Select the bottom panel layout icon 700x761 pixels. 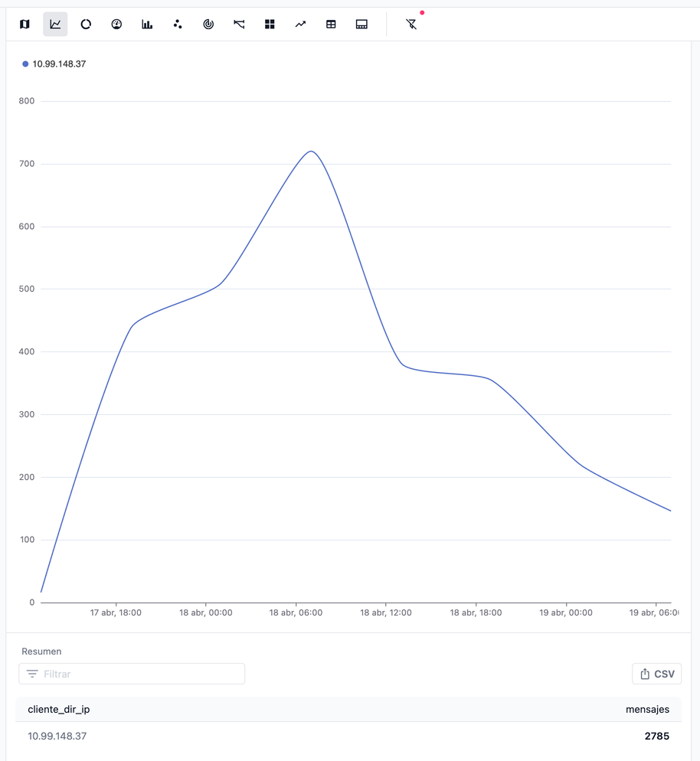[361, 24]
